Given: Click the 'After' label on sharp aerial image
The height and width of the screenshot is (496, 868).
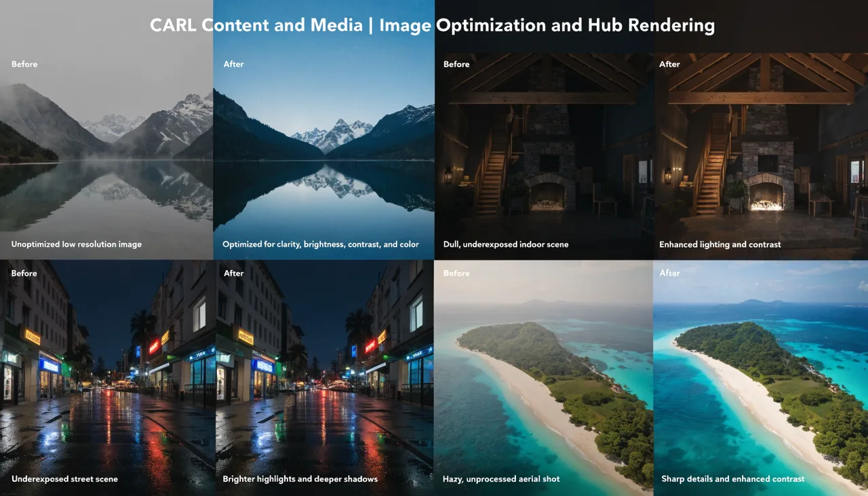Looking at the screenshot, I should click(x=670, y=273).
